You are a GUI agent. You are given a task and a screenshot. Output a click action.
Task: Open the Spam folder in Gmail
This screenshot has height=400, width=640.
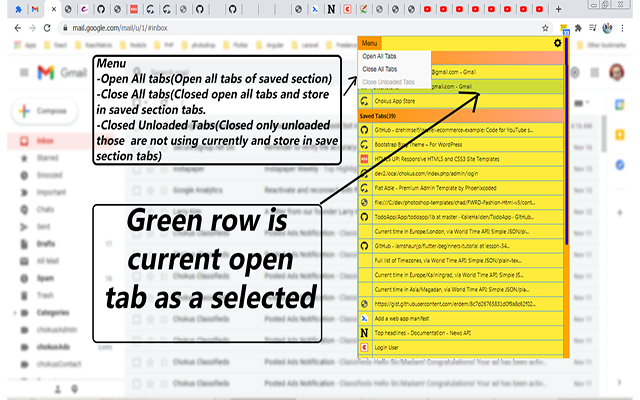[45, 278]
